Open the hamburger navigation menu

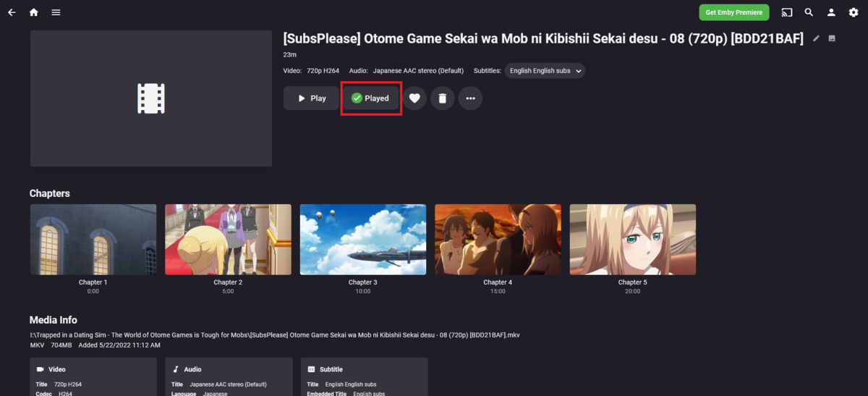point(56,12)
